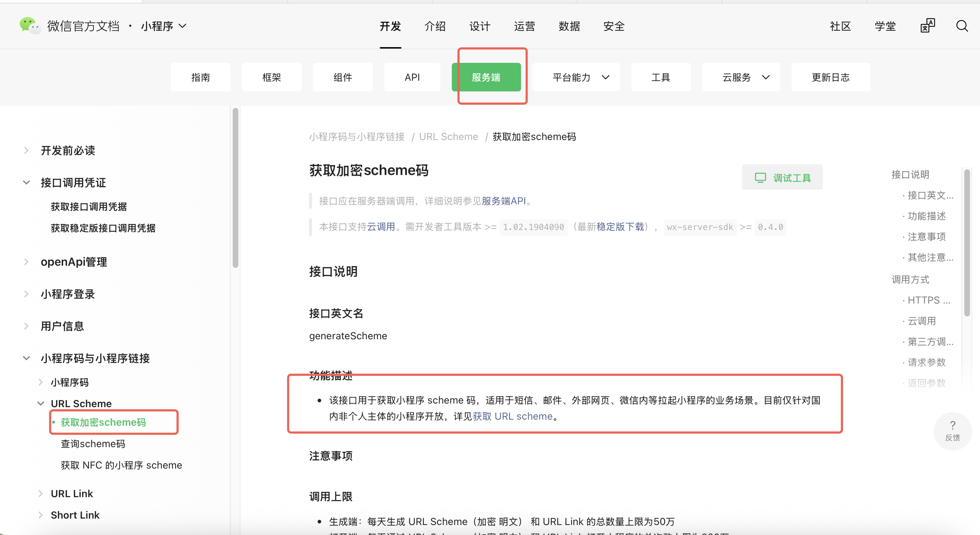Expand the Short Link section
Image resolution: width=980 pixels, height=535 pixels.
[x=40, y=515]
